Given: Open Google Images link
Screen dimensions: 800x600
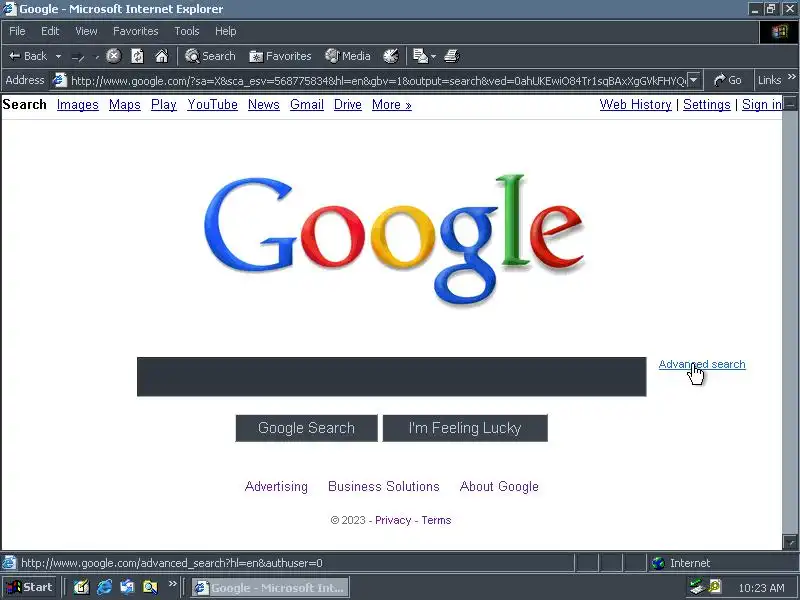Looking at the screenshot, I should coord(78,105).
